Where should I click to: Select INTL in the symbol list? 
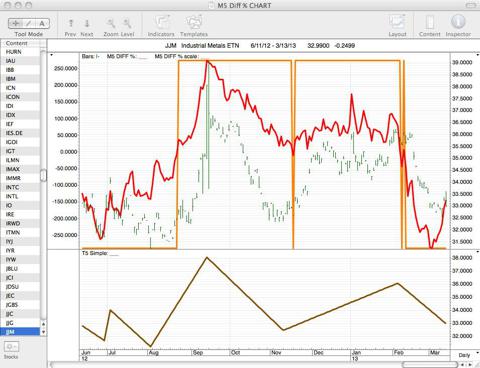click(20, 196)
